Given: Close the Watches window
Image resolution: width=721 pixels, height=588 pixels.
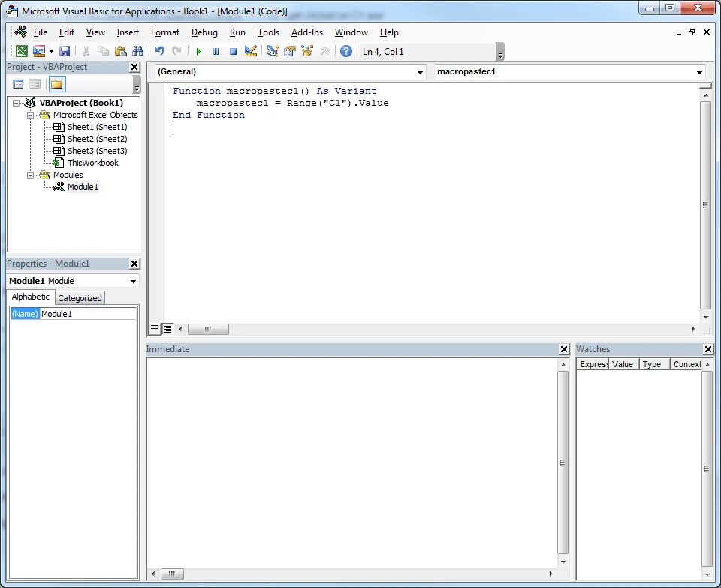Looking at the screenshot, I should point(708,349).
